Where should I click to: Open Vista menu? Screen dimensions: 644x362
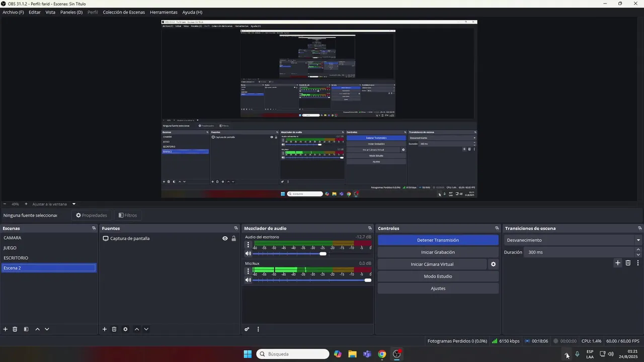click(x=50, y=12)
